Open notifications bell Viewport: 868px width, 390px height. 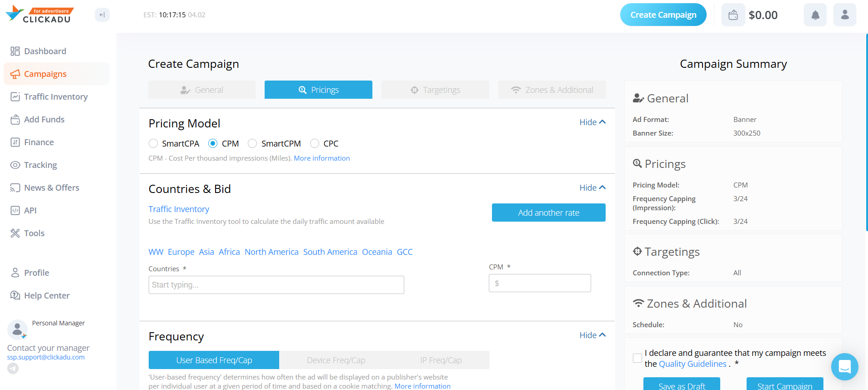(815, 15)
